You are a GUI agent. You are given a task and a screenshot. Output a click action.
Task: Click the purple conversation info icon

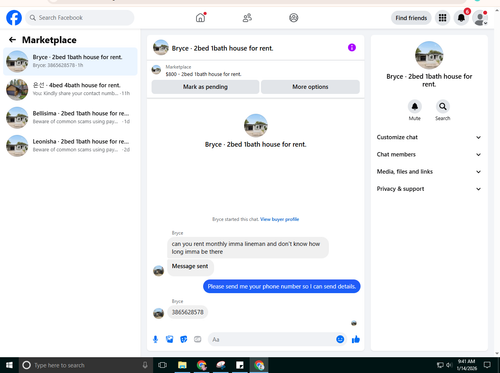point(352,48)
